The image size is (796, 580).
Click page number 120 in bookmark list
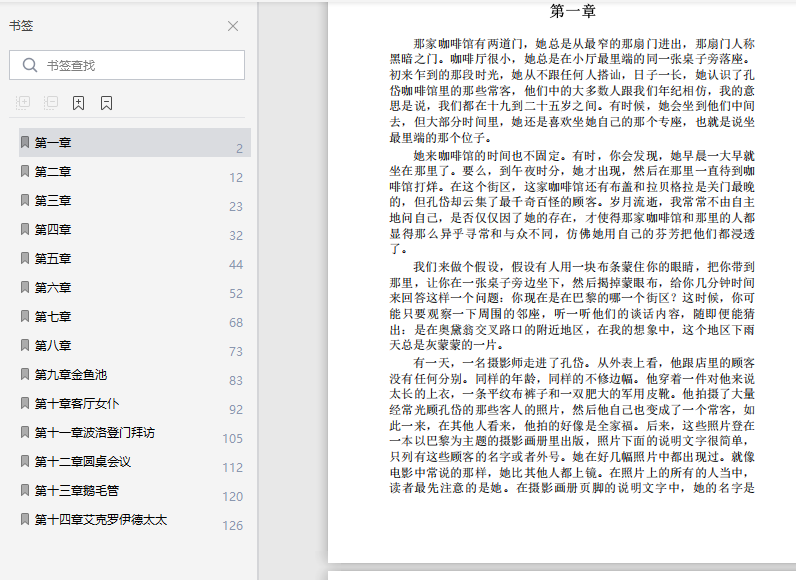coord(233,496)
